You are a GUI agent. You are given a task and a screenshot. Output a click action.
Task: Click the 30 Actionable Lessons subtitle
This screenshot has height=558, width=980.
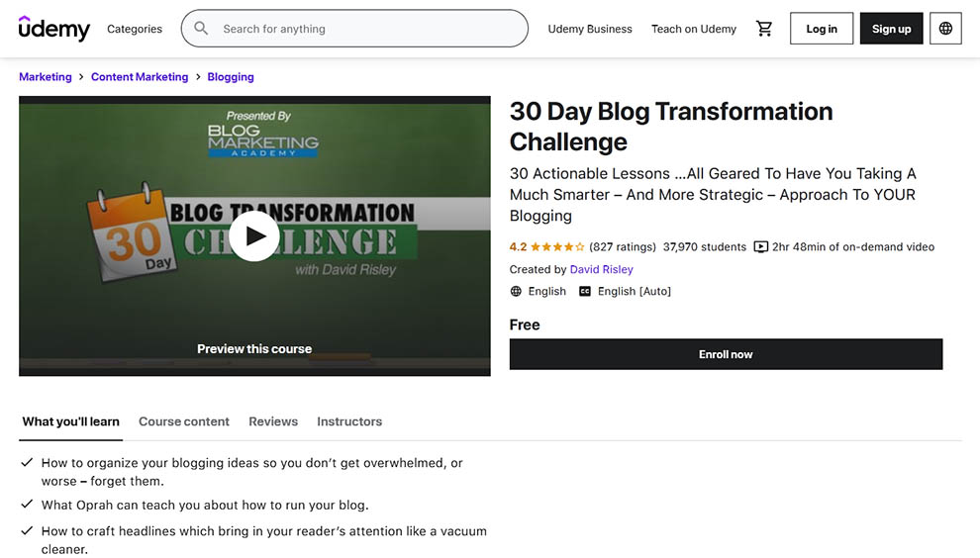713,194
